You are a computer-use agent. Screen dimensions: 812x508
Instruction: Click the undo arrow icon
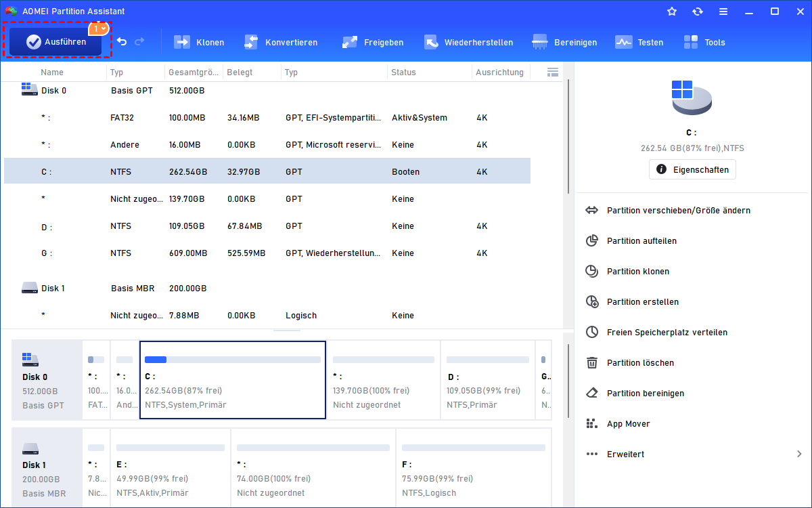122,42
